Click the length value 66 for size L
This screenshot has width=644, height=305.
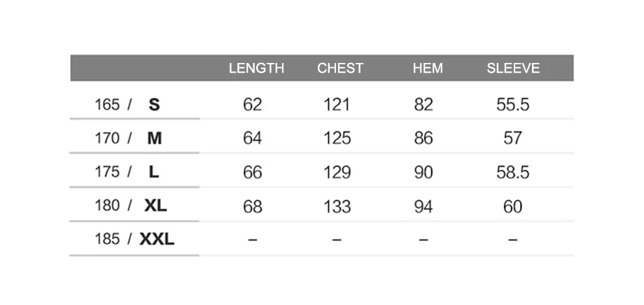252,172
